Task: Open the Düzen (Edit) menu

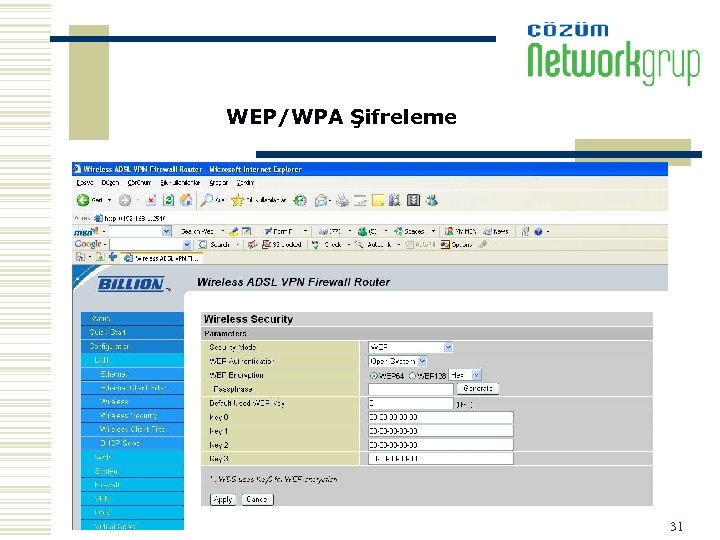Action: click(110, 183)
